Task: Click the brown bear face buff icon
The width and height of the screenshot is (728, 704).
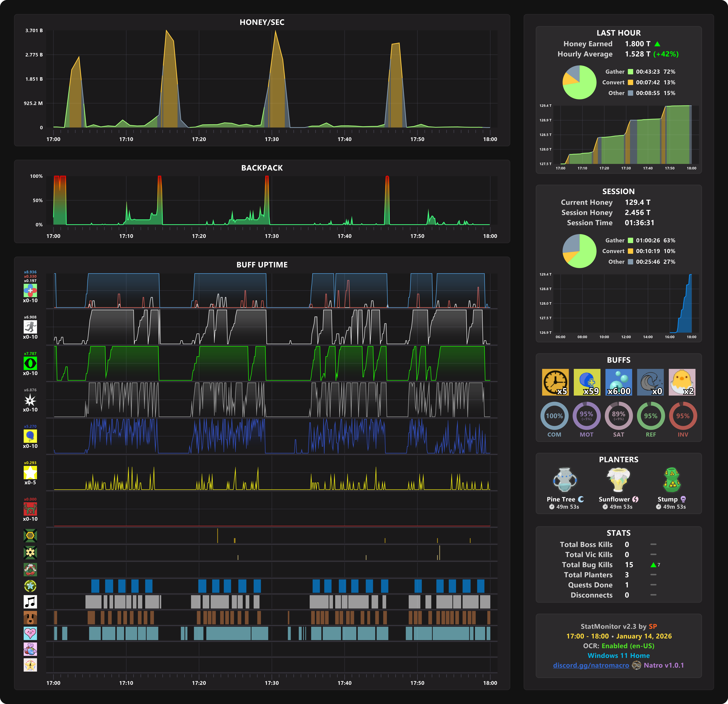Action: pyautogui.click(x=30, y=617)
